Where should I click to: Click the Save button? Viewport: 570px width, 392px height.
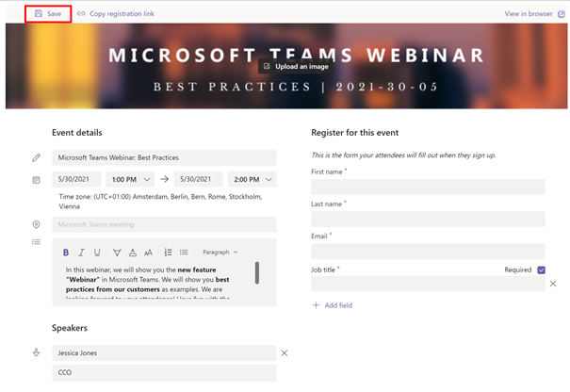pos(48,14)
